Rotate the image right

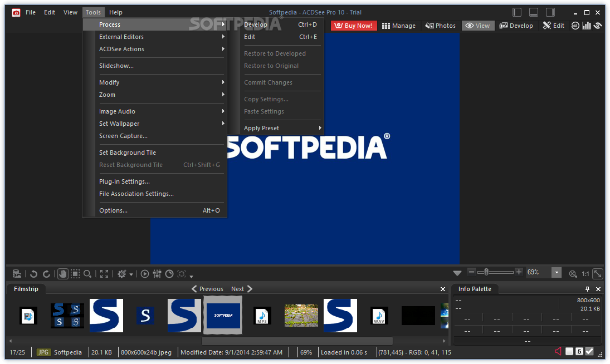click(47, 274)
